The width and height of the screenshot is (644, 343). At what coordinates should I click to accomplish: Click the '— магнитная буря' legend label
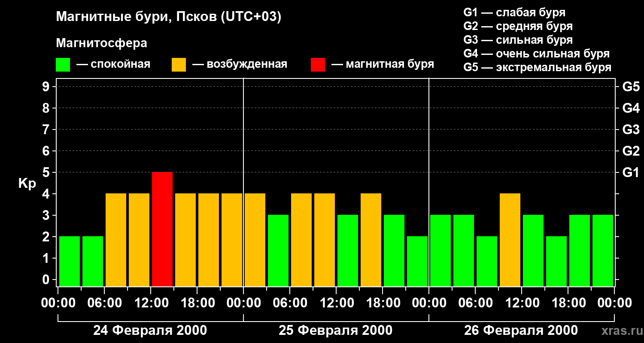[383, 64]
